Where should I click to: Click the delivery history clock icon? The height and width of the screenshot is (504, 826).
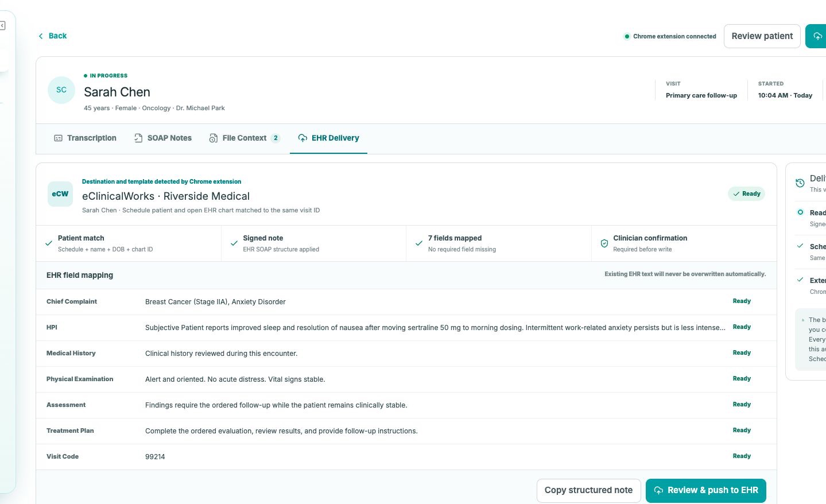pos(800,183)
